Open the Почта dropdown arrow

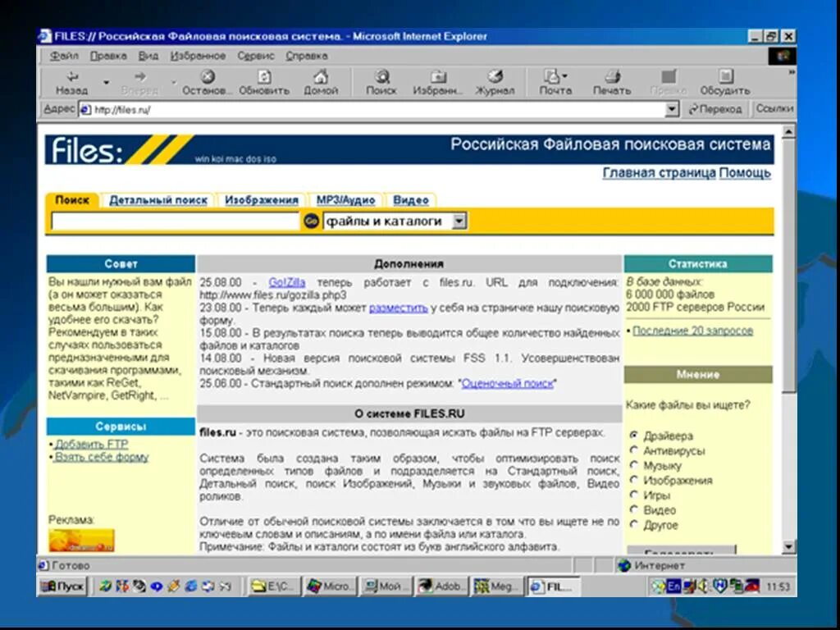564,76
